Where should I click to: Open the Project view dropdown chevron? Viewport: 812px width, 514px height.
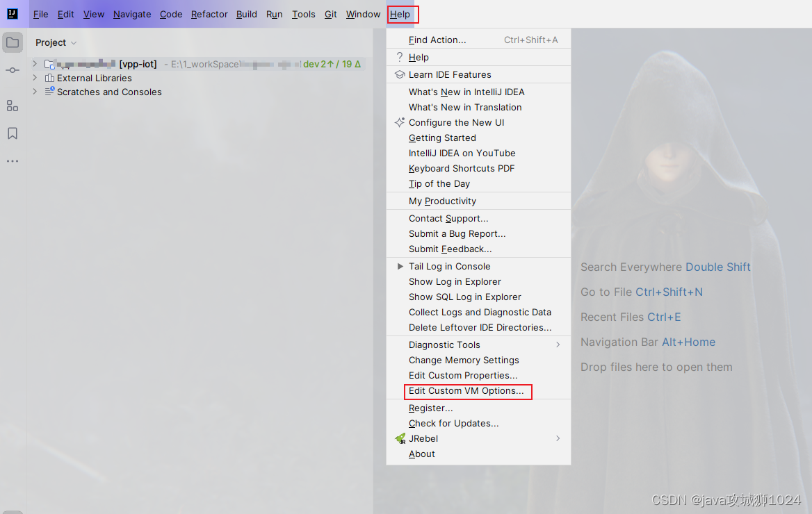(x=74, y=43)
